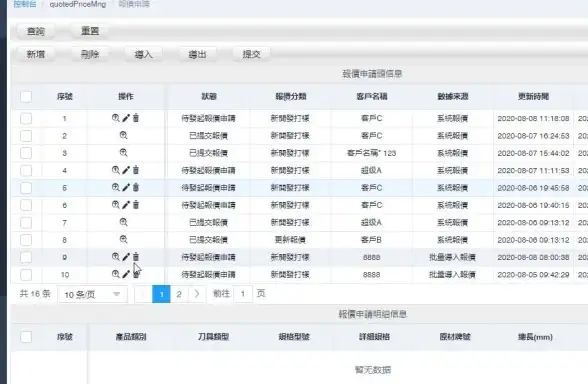This screenshot has height=384, width=588.
Task: Go to page 2 in pagination
Action: pyautogui.click(x=179, y=294)
